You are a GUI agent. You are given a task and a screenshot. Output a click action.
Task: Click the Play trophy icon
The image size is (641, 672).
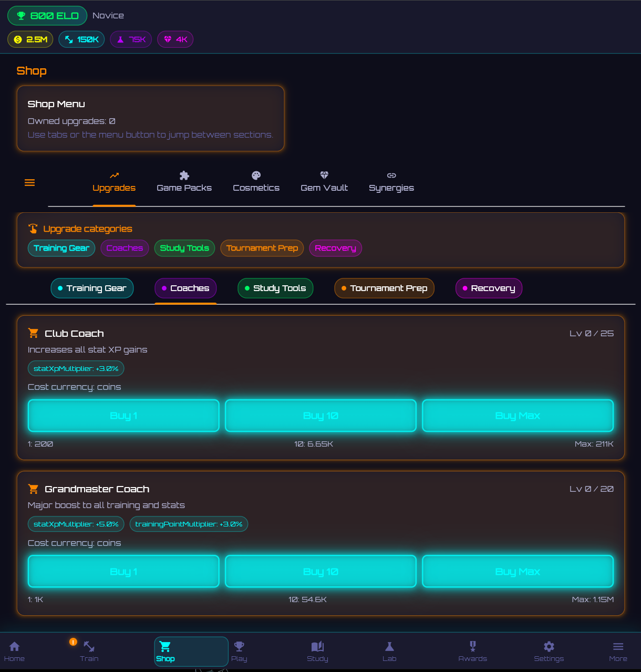[239, 646]
